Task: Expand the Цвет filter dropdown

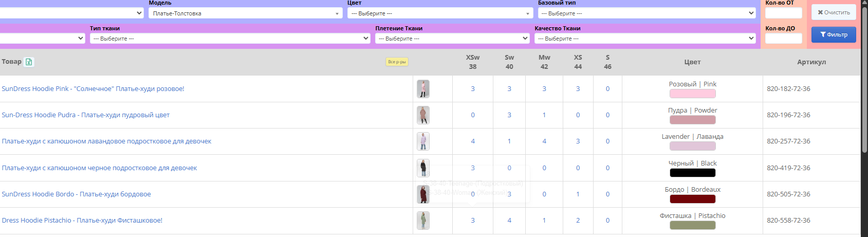Action: coord(439,13)
